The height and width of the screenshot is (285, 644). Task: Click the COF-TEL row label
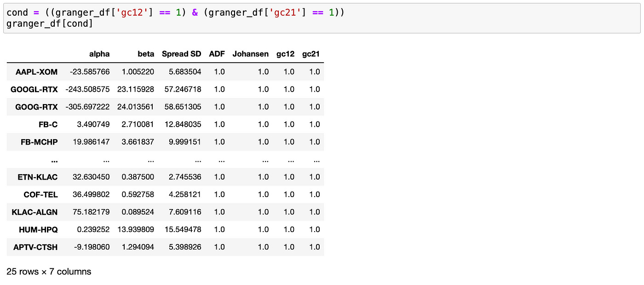41,194
